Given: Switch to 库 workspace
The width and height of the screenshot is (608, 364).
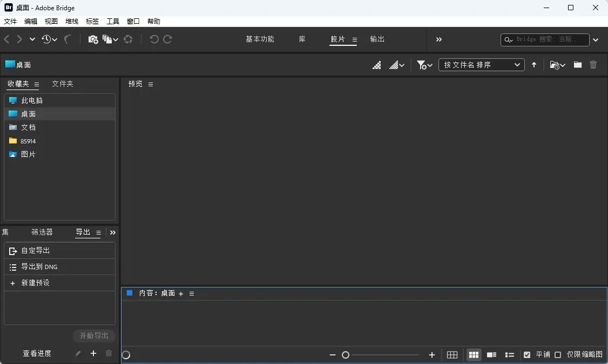Looking at the screenshot, I should click(x=302, y=39).
